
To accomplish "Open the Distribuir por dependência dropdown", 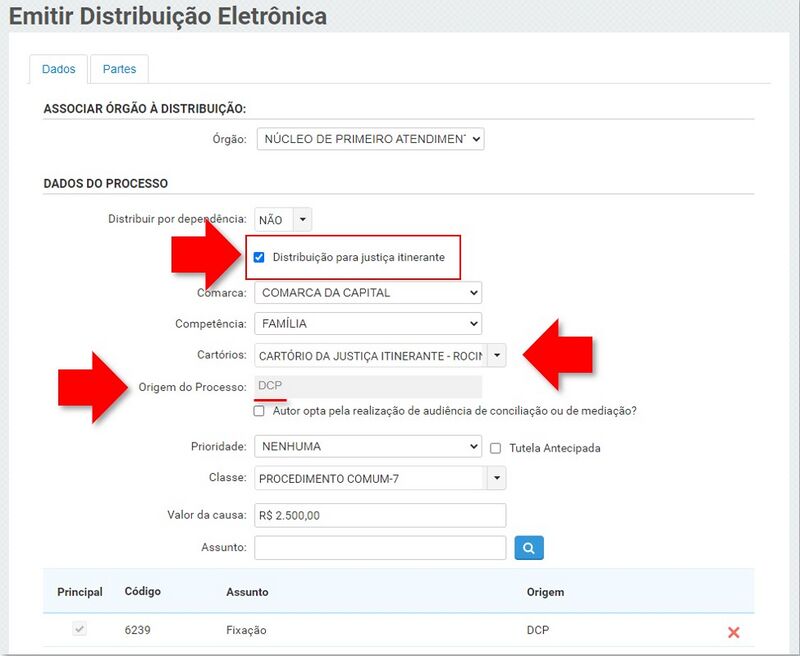I will (x=300, y=219).
